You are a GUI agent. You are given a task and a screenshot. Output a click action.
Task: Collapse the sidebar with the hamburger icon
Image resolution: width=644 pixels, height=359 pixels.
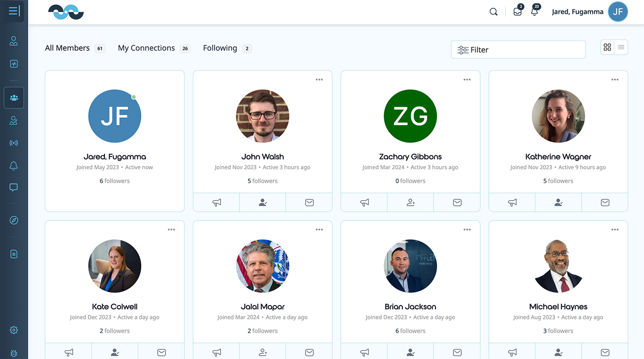(x=14, y=11)
